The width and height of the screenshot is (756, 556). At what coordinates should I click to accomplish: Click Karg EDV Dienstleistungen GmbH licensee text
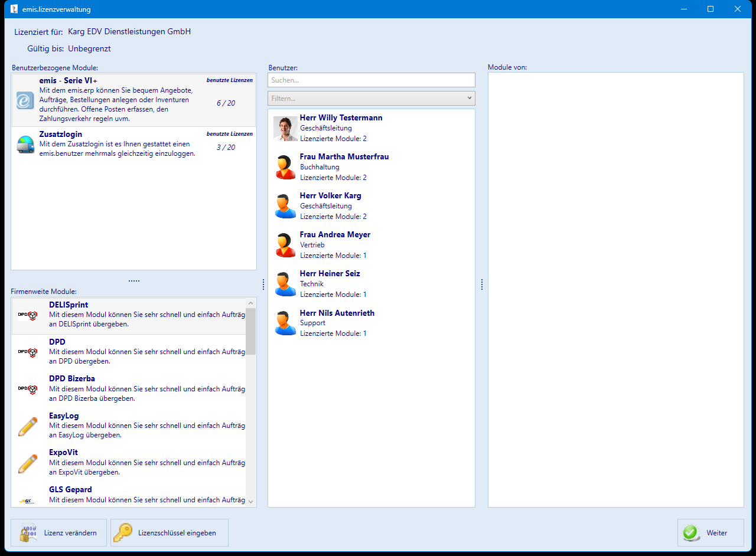129,31
